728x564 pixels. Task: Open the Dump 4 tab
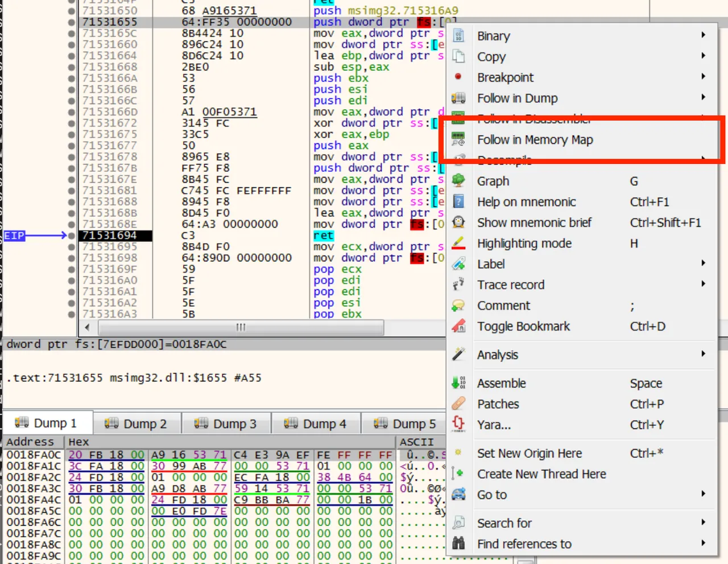pos(316,424)
